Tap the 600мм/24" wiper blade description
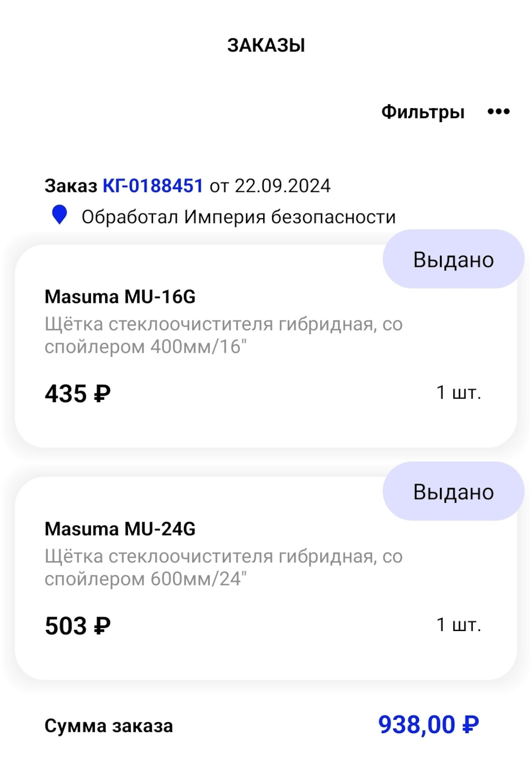Screen dimensions: 532x784 click(223, 568)
